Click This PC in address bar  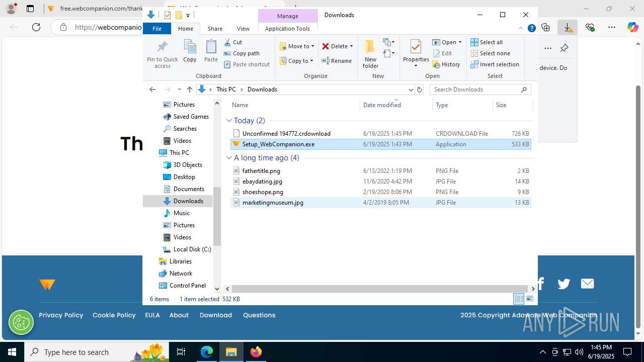pos(226,89)
